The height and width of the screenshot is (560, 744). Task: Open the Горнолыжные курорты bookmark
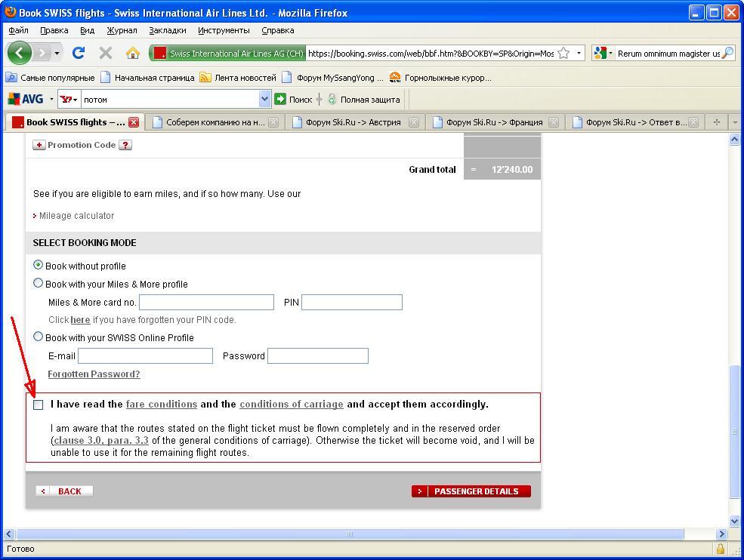pos(440,77)
